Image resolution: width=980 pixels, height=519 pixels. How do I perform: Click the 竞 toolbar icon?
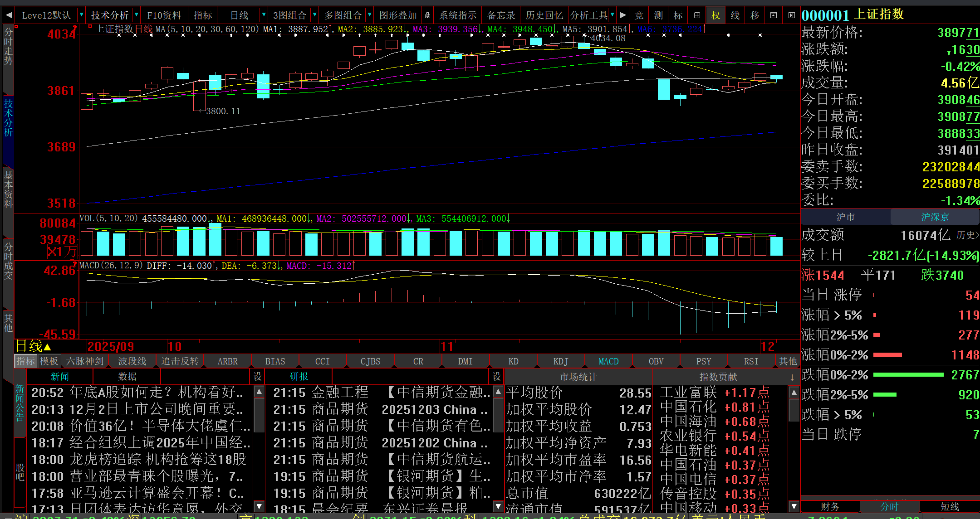(639, 15)
